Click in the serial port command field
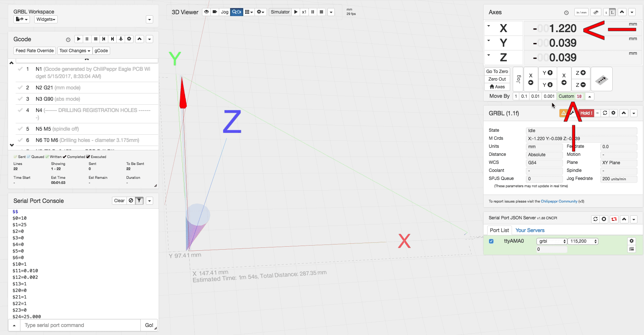Screen dimensions: 644x335 click(80, 325)
